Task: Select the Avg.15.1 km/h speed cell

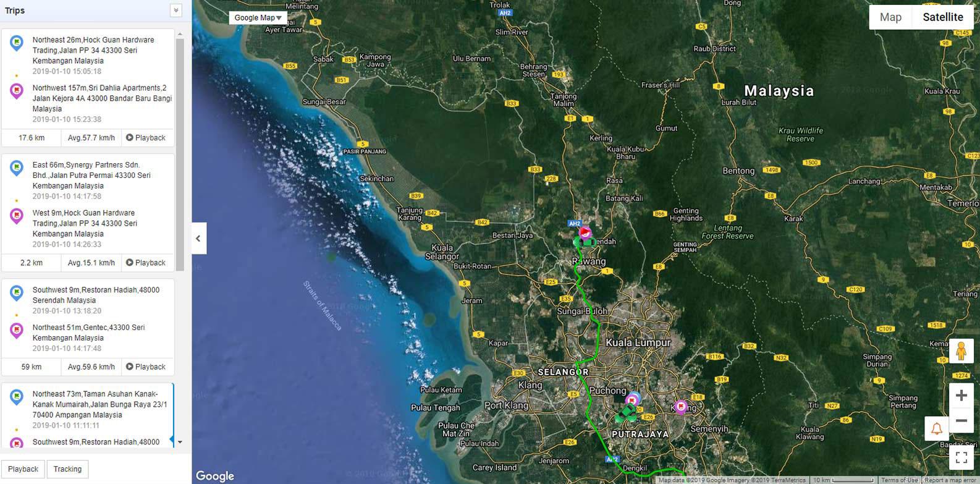Action: point(91,263)
